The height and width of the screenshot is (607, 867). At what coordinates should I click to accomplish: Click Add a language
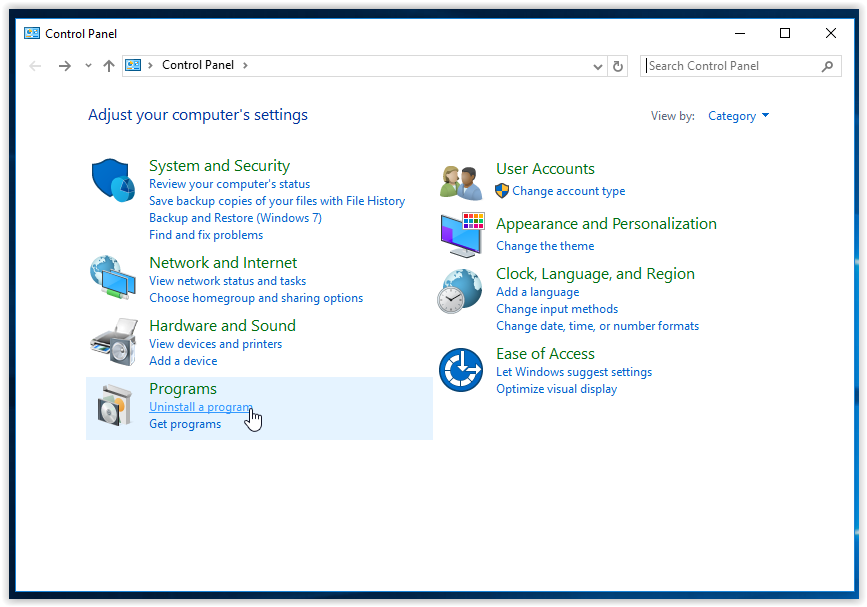537,292
